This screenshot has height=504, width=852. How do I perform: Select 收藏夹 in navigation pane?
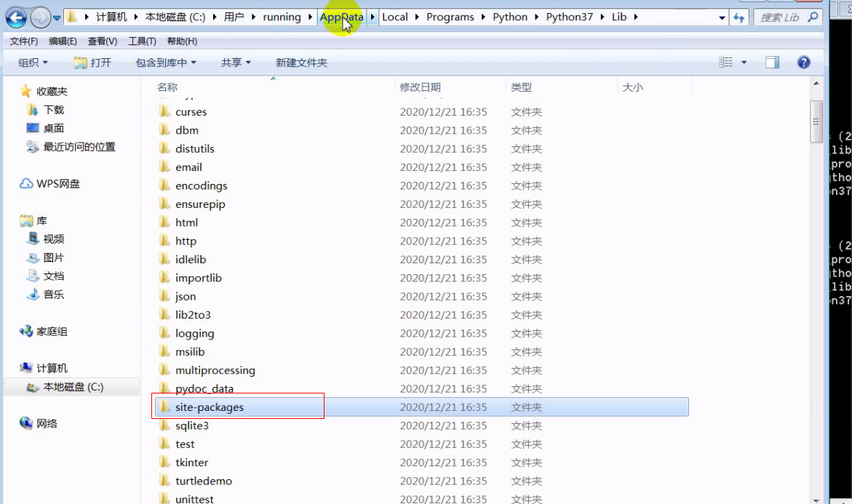(x=52, y=91)
